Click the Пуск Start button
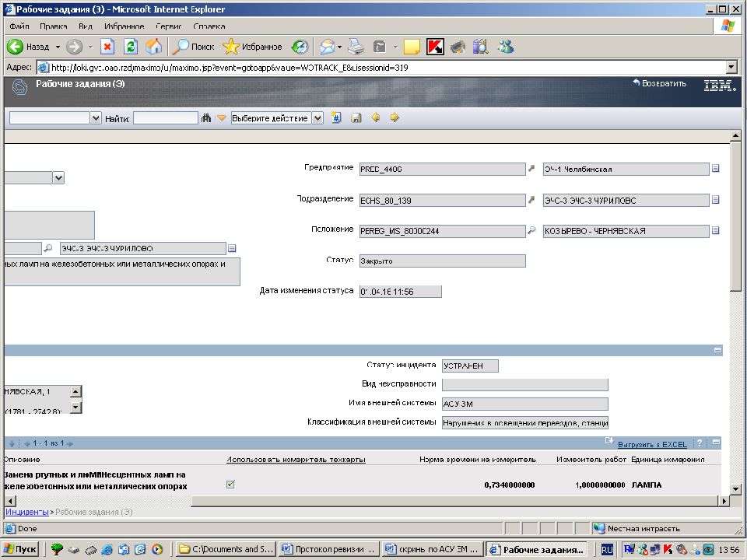The image size is (747, 560). pos(21,549)
